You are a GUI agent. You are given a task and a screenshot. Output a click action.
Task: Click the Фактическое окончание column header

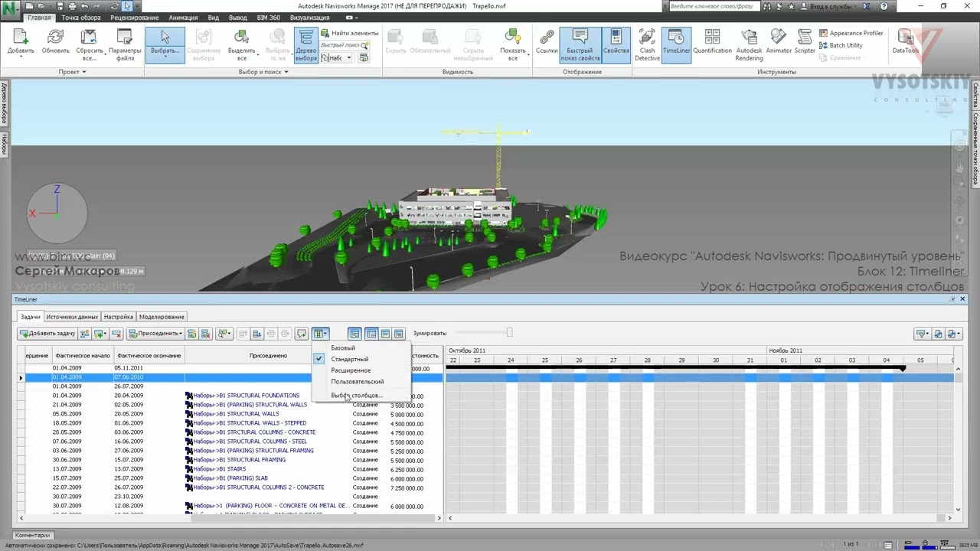[149, 356]
